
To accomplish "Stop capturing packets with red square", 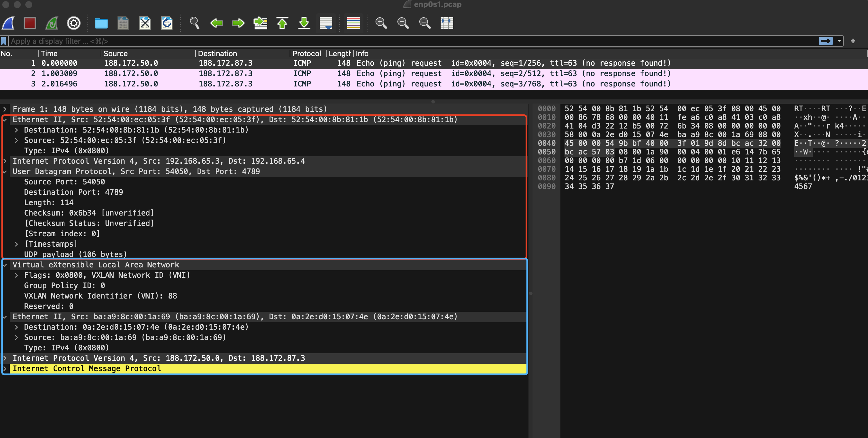I will click(x=30, y=23).
